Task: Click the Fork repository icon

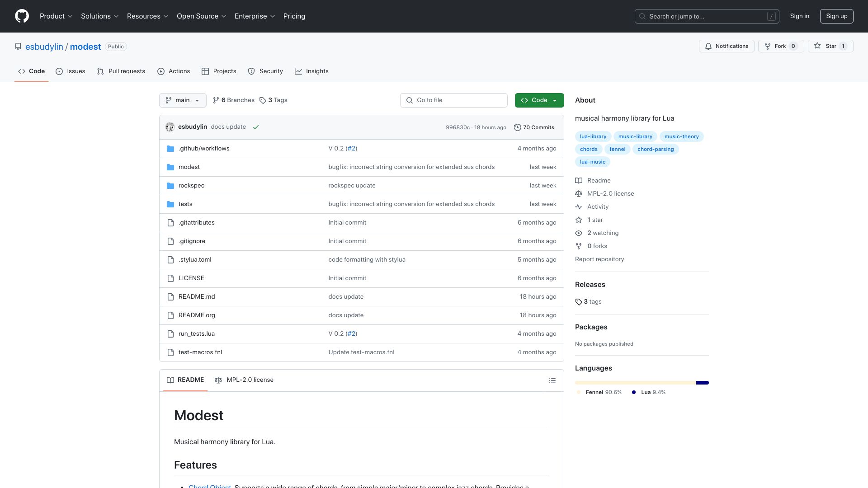Action: click(767, 46)
